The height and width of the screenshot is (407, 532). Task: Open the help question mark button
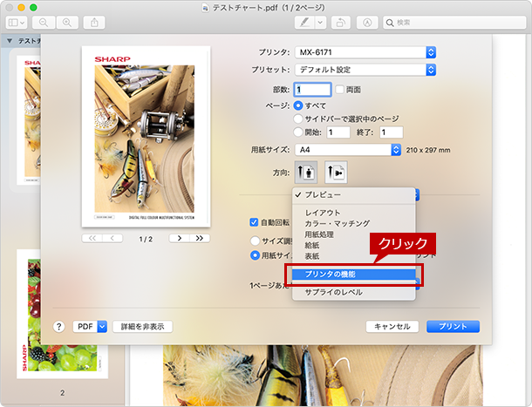58,327
